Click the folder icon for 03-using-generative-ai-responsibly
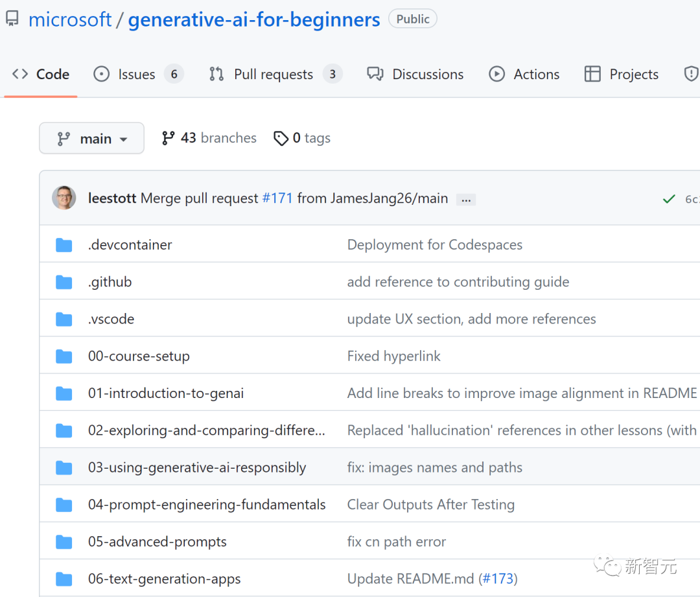This screenshot has height=597, width=700. [64, 468]
